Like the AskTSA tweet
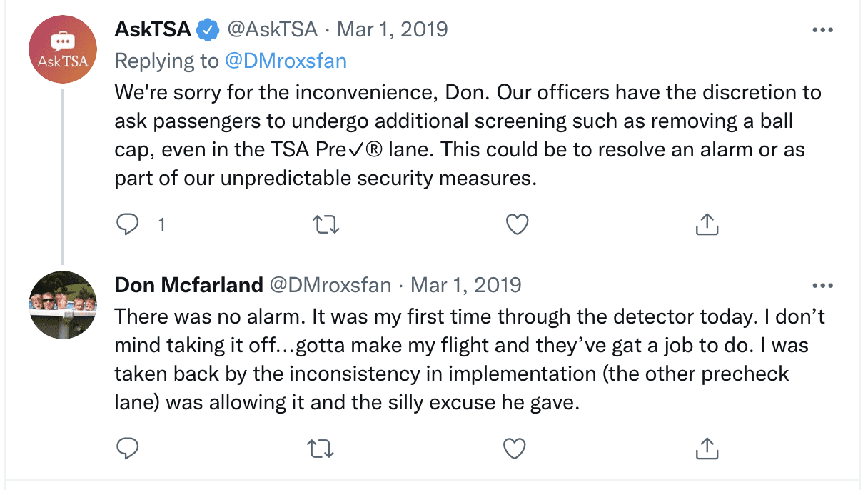Viewport: 868px width, 490px height. click(x=516, y=224)
